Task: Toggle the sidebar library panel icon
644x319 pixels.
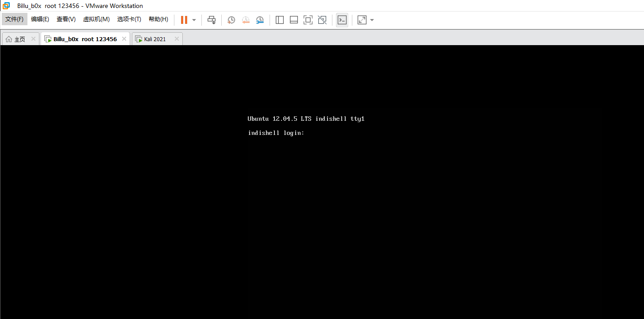Action: click(280, 20)
